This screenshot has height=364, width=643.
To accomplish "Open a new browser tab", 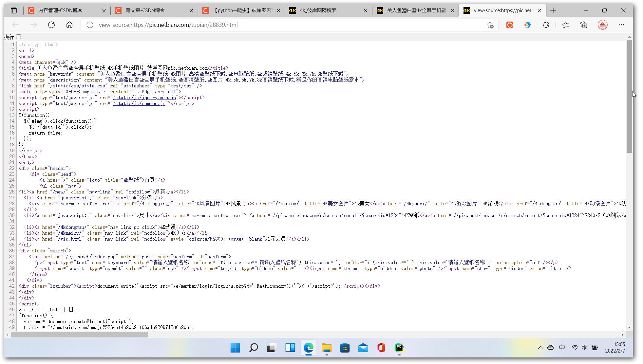I will (553, 10).
